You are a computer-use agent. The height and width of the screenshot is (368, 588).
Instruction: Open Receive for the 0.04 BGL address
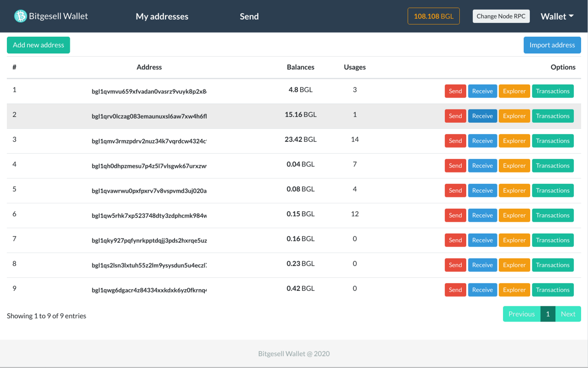tap(482, 166)
